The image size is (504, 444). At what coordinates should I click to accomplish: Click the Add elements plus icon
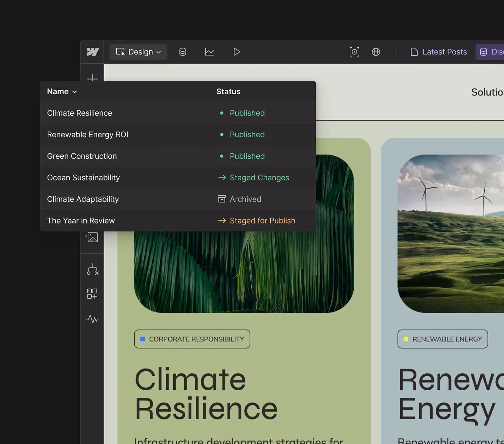tap(93, 77)
